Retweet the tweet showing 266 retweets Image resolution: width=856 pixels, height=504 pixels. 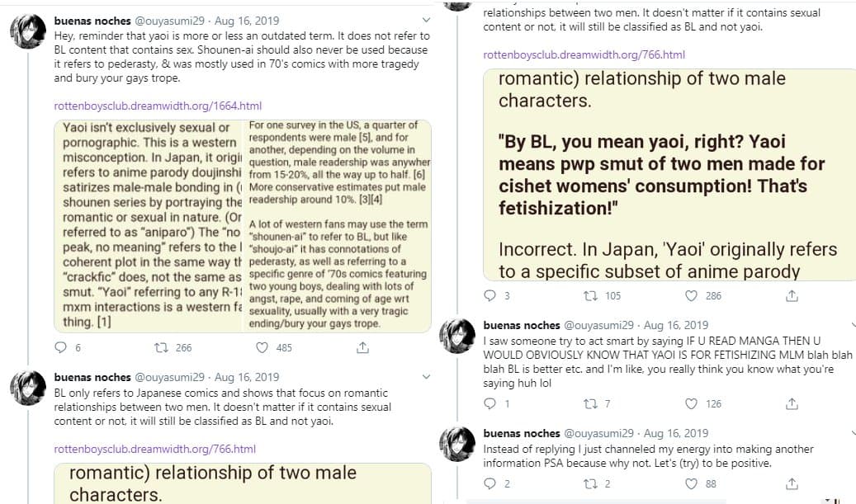click(160, 347)
